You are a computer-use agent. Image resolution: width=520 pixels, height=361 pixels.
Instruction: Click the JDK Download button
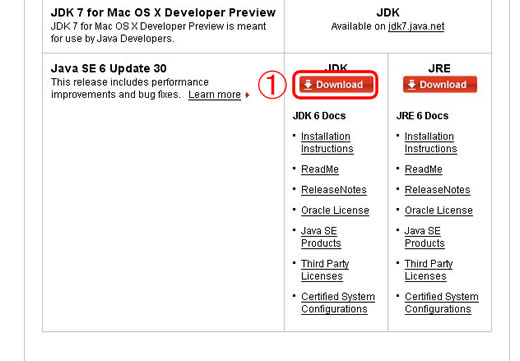[336, 85]
